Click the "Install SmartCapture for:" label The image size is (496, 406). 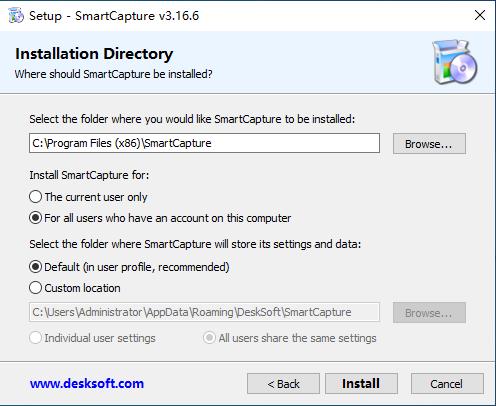89,175
